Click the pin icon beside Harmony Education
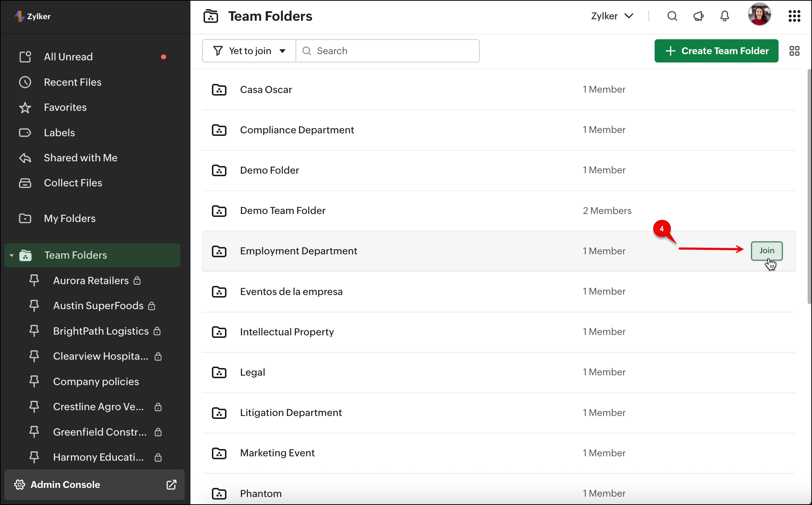The image size is (812, 505). click(34, 457)
